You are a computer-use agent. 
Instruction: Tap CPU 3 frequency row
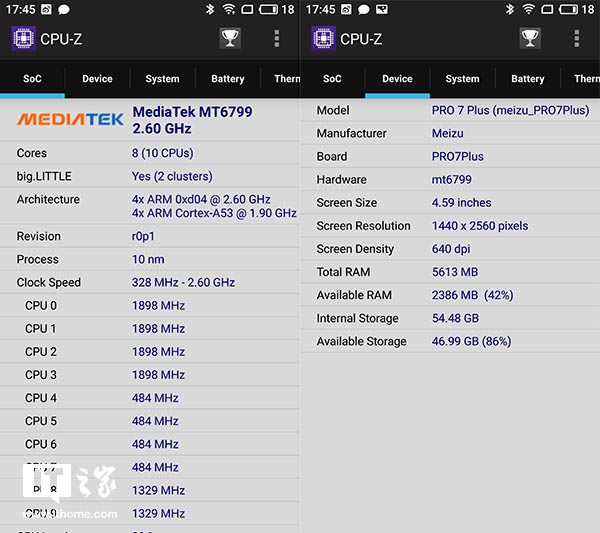(x=150, y=375)
